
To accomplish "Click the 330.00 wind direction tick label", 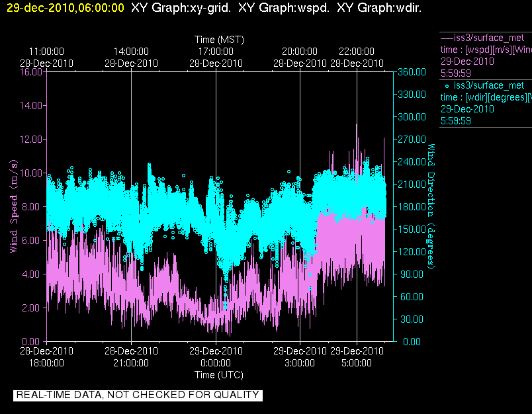I will tap(412, 95).
